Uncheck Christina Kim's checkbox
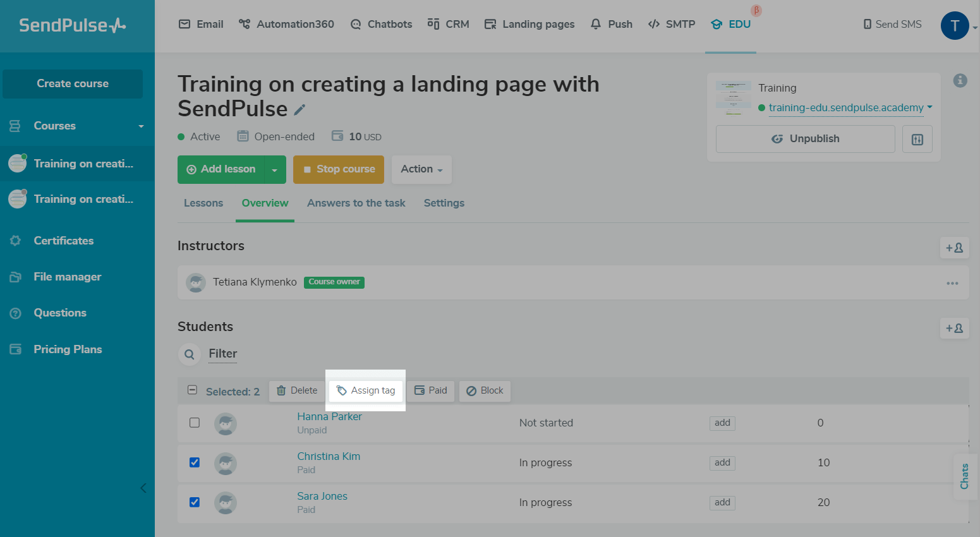The width and height of the screenshot is (980, 537). [195, 462]
